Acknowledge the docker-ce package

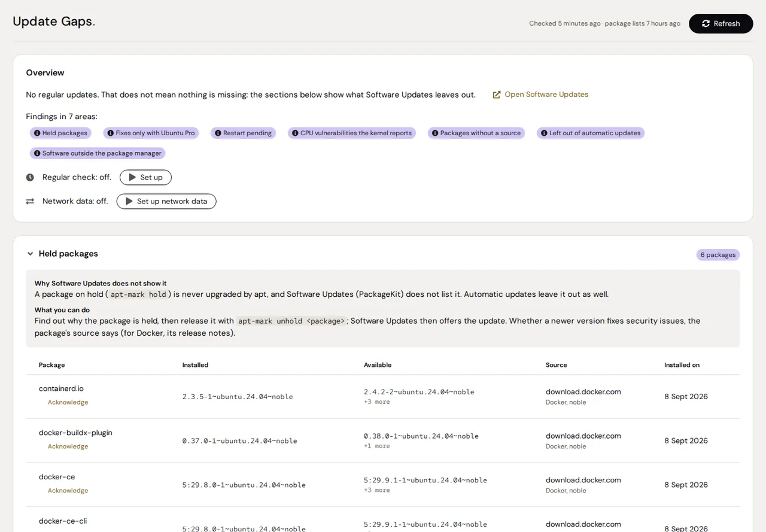click(68, 491)
